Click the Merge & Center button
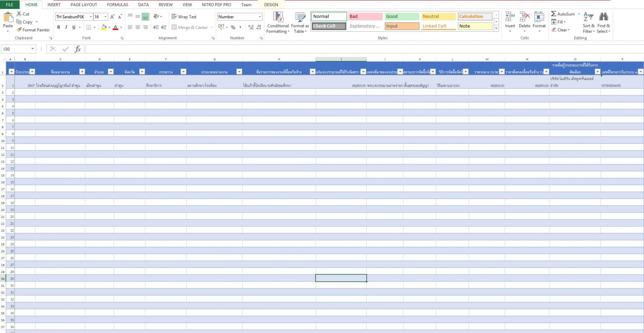The height and width of the screenshot is (333, 644). pyautogui.click(x=190, y=27)
